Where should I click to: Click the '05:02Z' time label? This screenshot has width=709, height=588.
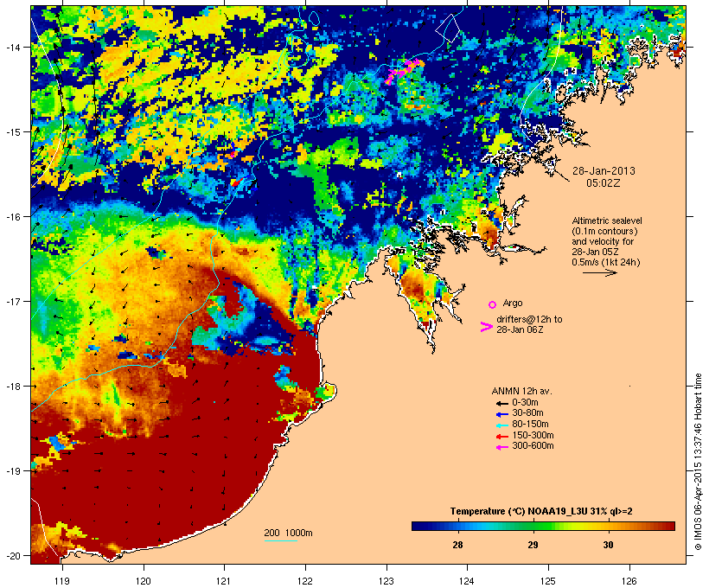click(604, 183)
